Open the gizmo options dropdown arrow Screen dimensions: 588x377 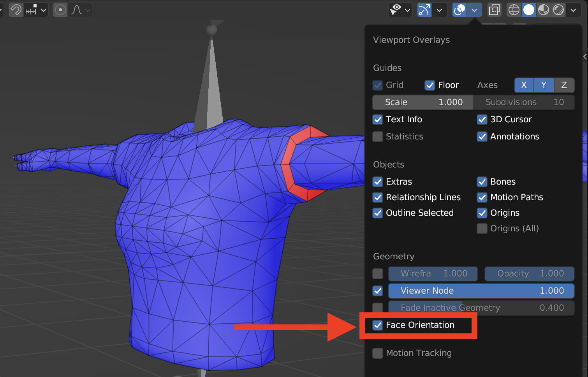coord(439,10)
